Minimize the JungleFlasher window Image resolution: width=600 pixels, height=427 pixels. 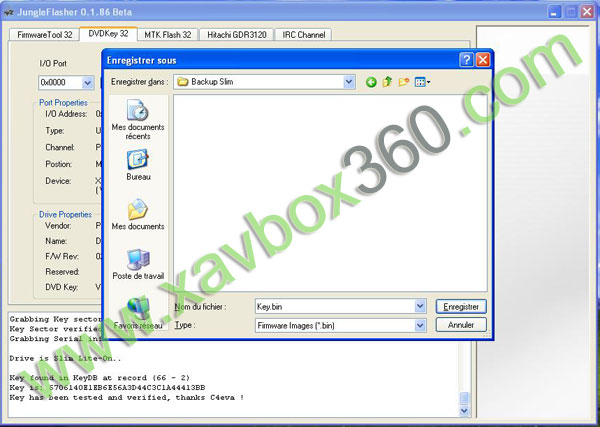coord(554,11)
